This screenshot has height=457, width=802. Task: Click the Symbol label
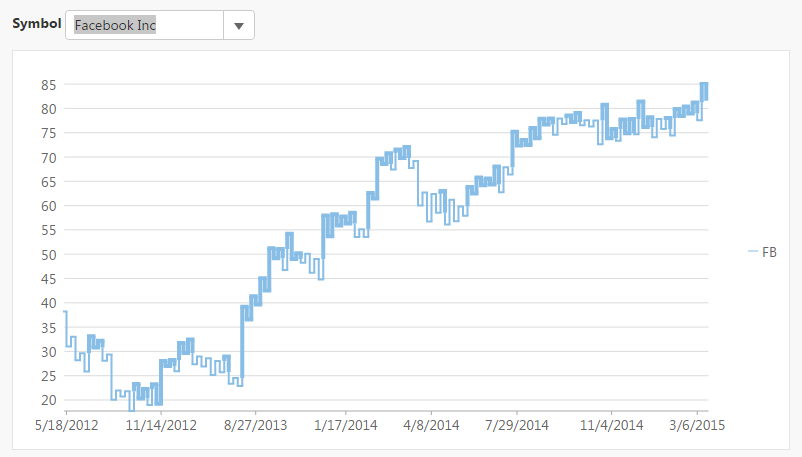(x=37, y=24)
